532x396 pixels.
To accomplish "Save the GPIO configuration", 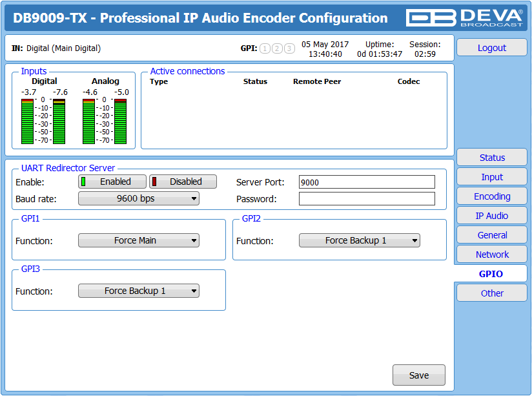I will click(419, 375).
